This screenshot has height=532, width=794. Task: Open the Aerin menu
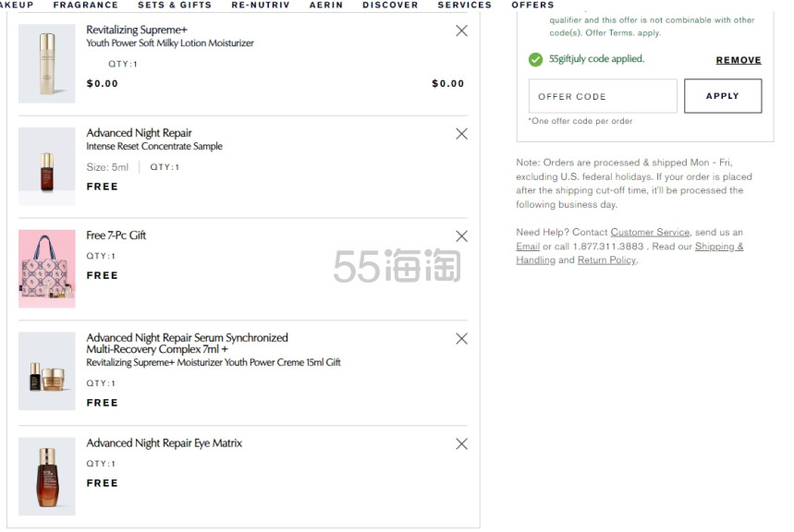326,5
